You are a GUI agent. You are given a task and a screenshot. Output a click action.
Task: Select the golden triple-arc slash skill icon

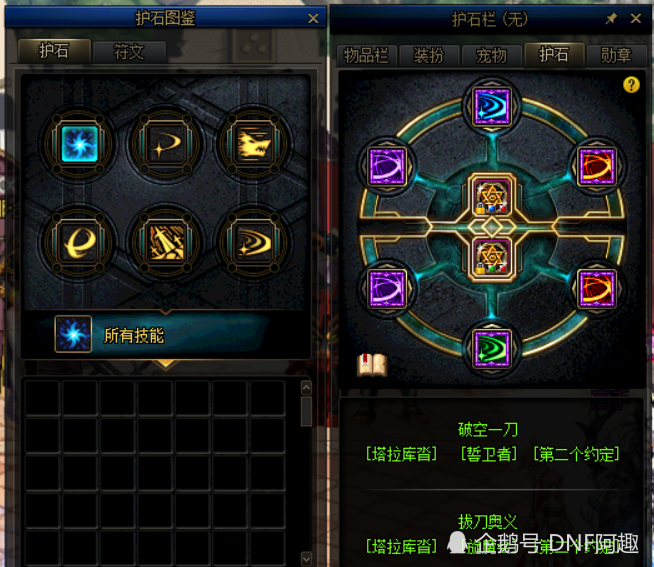point(254,242)
